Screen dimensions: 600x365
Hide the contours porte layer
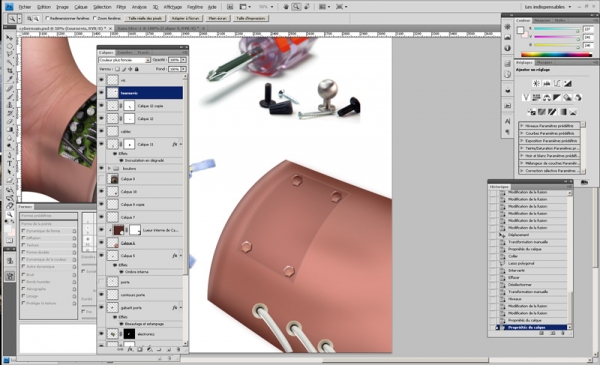pos(101,295)
